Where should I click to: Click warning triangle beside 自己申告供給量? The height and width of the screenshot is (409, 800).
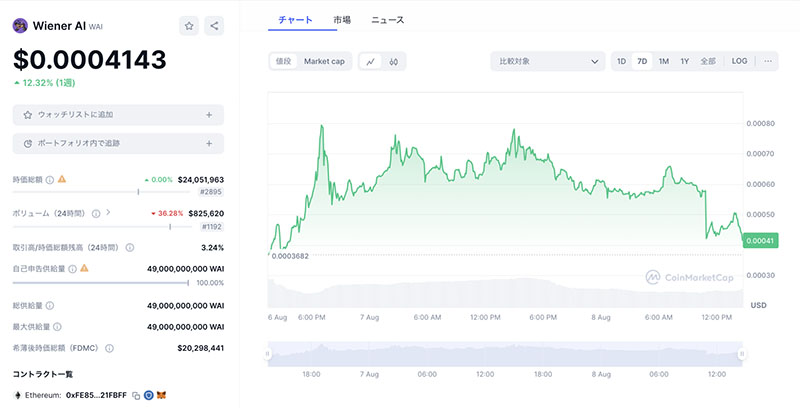(84, 268)
